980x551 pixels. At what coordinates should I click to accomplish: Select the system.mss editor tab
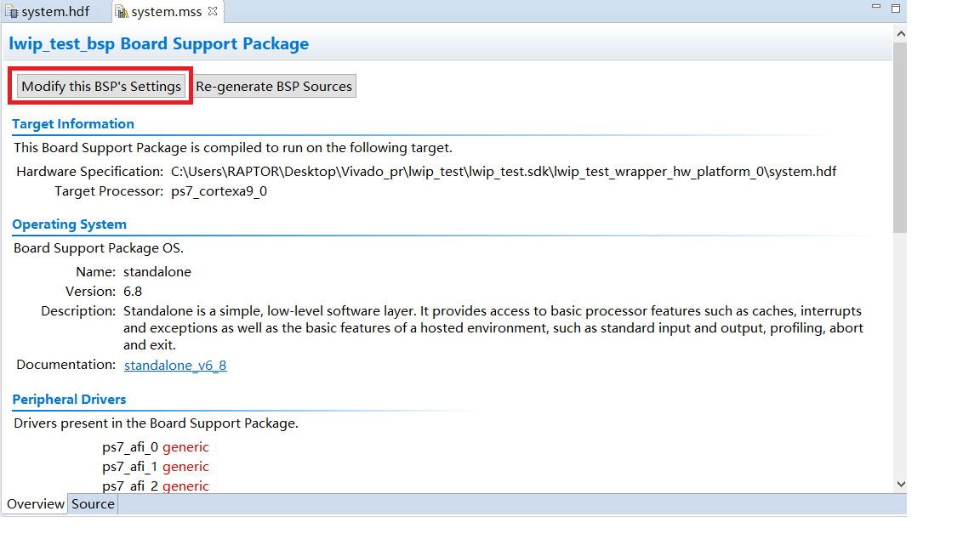click(166, 12)
